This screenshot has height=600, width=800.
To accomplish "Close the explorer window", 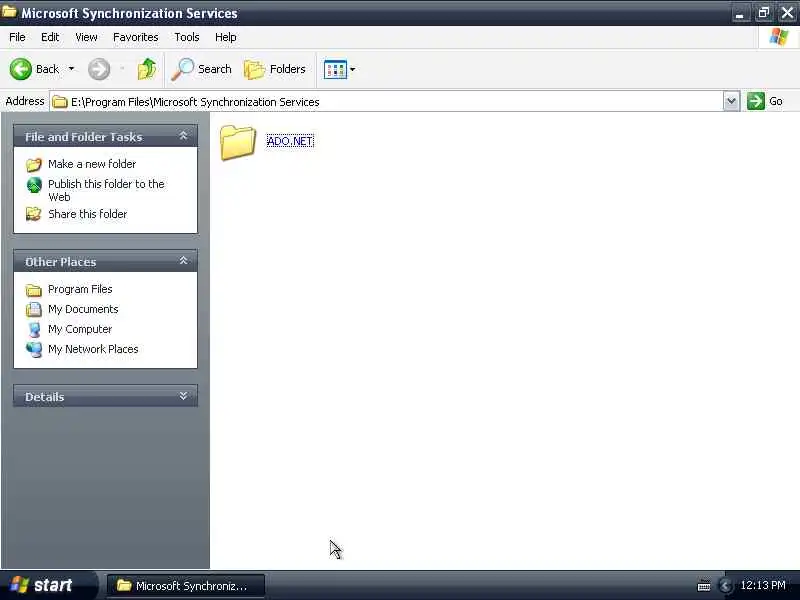I will (787, 13).
